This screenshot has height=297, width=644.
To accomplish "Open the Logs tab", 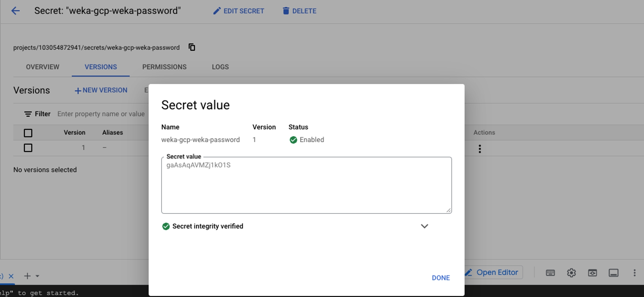I will coord(220,67).
